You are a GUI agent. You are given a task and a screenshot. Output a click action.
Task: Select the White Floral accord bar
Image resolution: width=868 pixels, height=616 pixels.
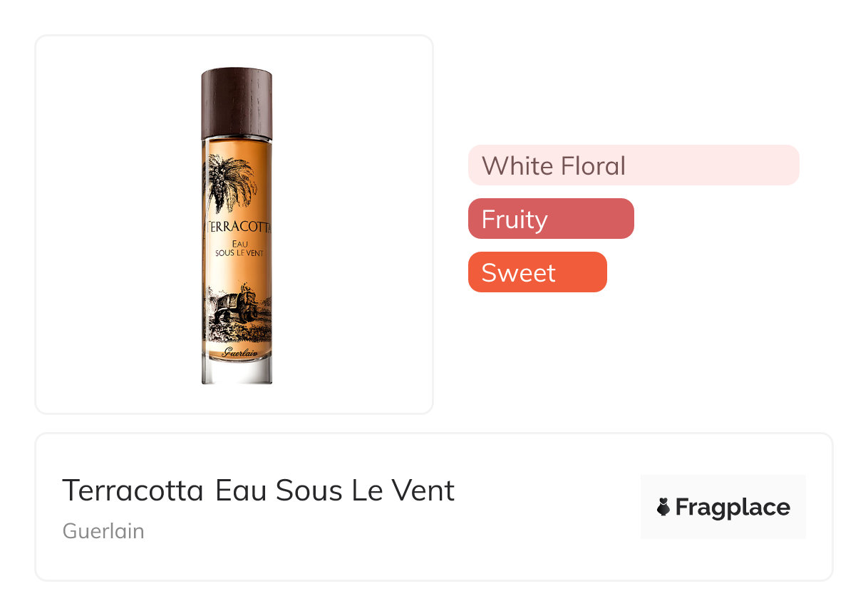(x=633, y=165)
